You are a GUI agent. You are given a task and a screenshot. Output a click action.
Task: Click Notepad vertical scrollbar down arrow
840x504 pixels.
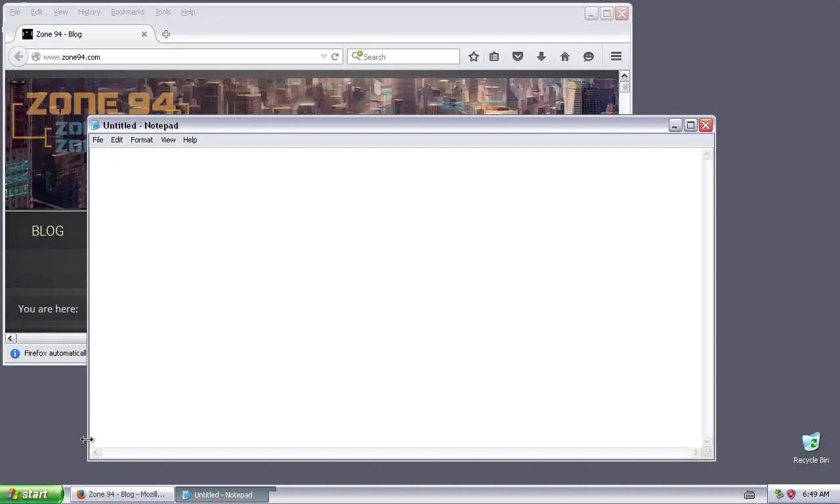(707, 442)
